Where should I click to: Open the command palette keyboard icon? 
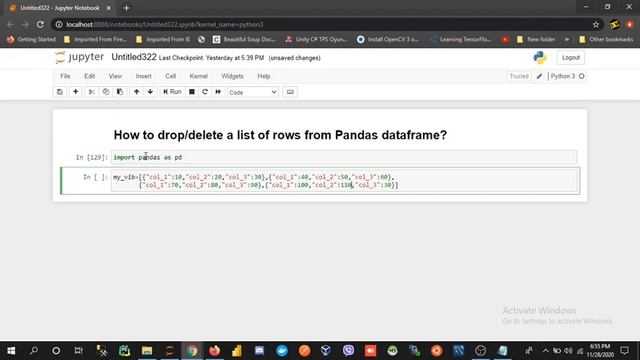coord(290,92)
